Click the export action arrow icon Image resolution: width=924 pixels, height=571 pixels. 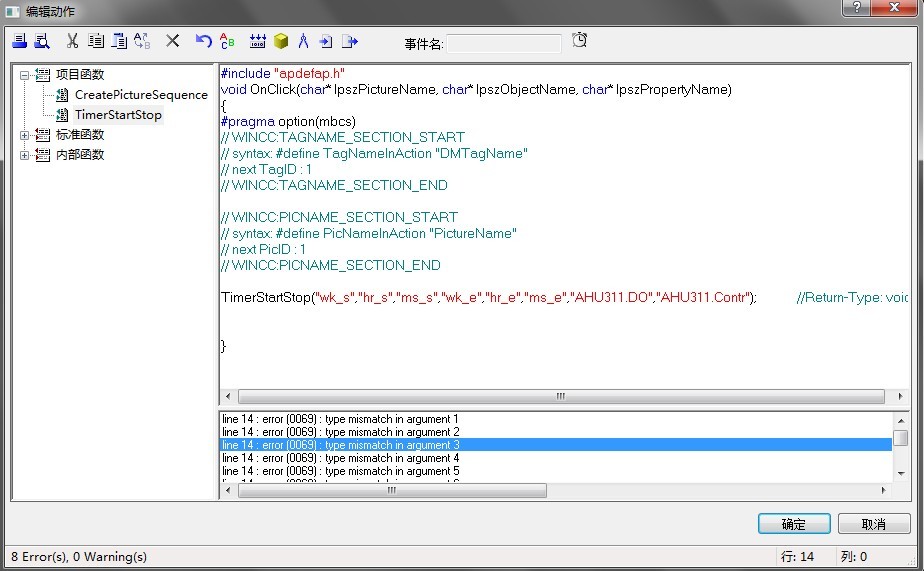350,41
